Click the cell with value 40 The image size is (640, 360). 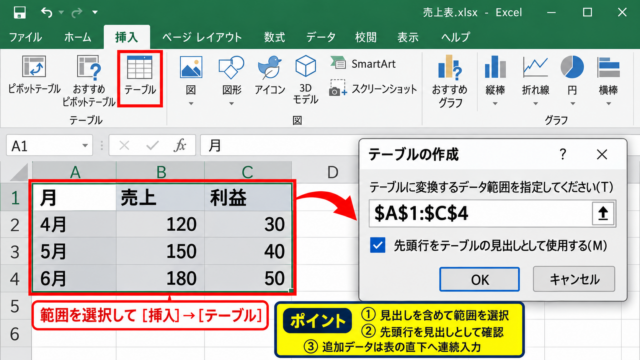pos(248,251)
